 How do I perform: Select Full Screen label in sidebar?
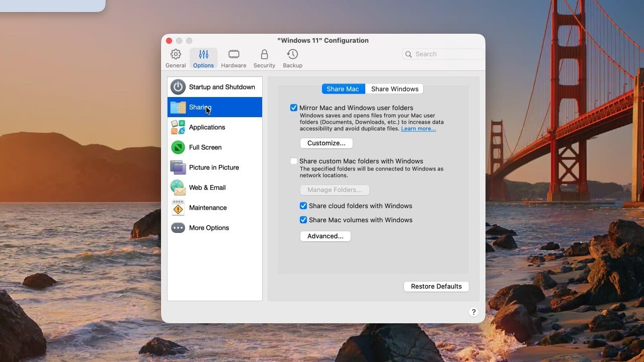[x=205, y=147]
